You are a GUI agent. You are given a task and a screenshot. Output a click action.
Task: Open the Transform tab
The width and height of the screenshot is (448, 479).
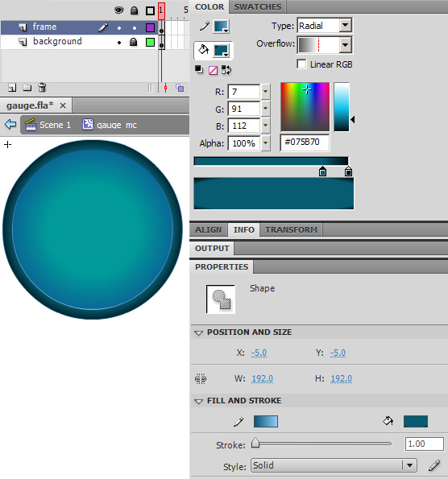(291, 229)
